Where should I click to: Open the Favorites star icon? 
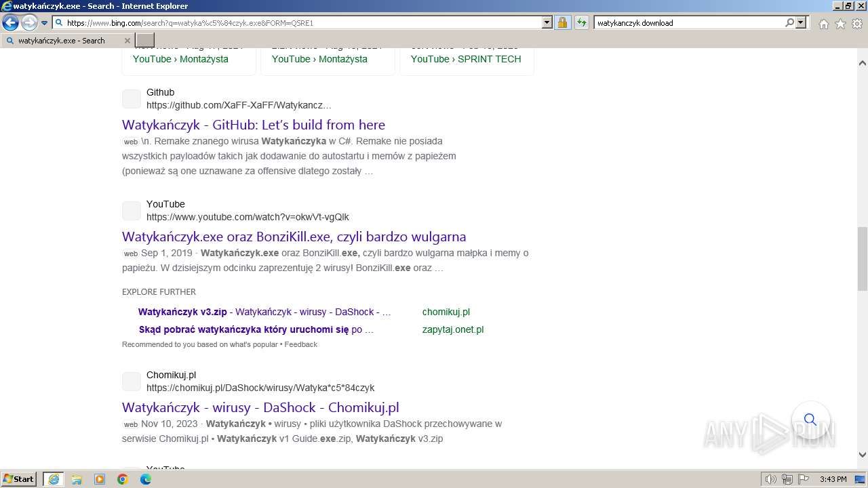pos(840,24)
